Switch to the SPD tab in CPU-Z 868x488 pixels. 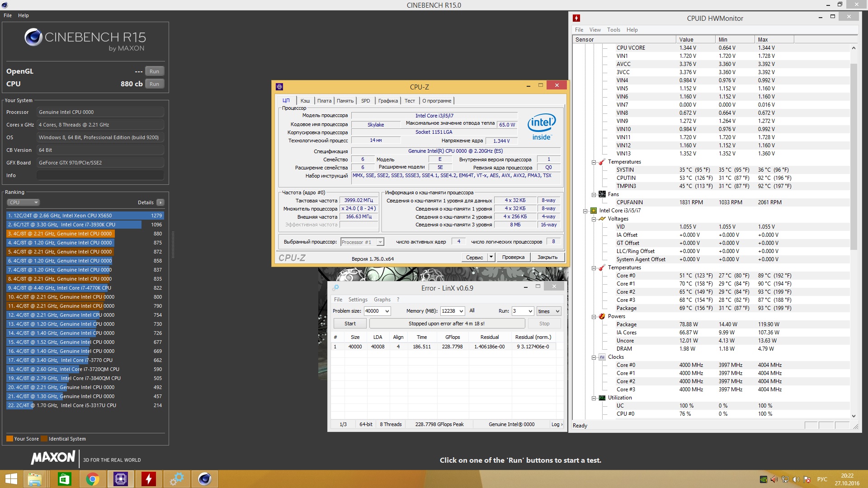pos(365,101)
